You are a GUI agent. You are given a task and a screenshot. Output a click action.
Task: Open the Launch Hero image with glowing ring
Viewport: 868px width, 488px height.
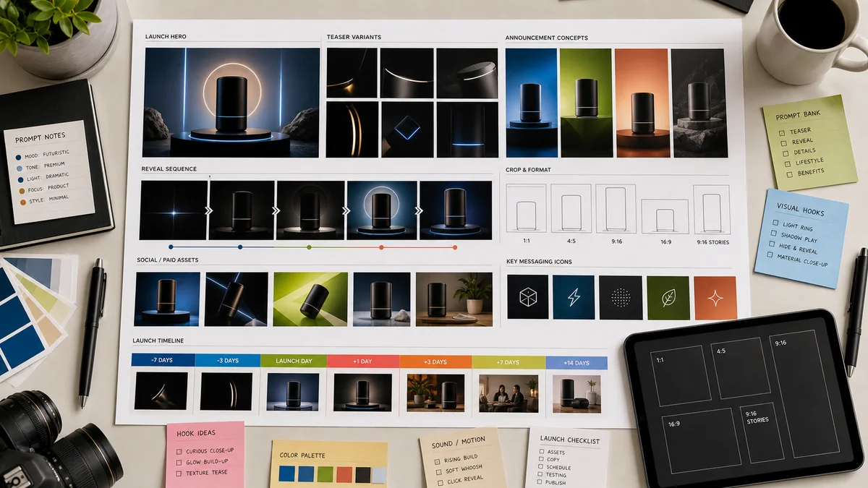(231, 102)
